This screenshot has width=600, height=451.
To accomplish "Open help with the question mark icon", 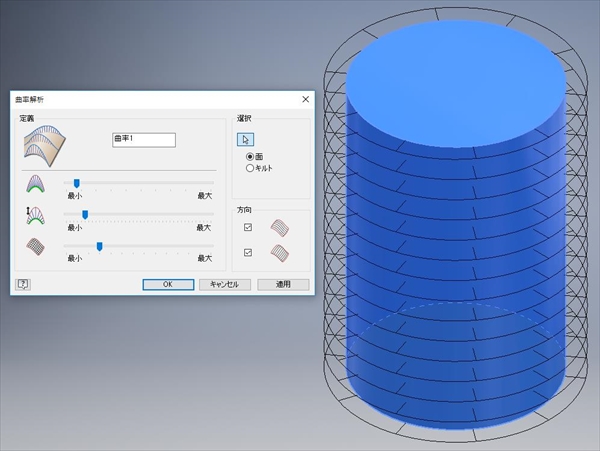I will pyautogui.click(x=24, y=284).
